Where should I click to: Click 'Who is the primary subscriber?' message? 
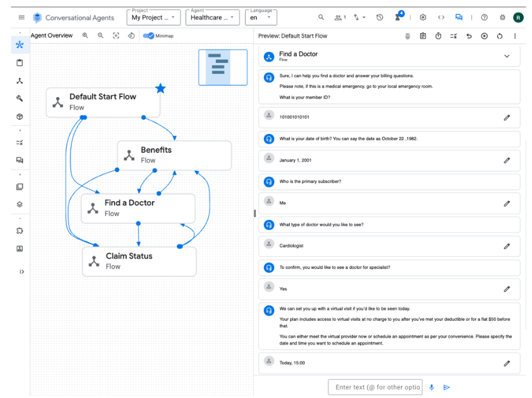click(x=389, y=181)
